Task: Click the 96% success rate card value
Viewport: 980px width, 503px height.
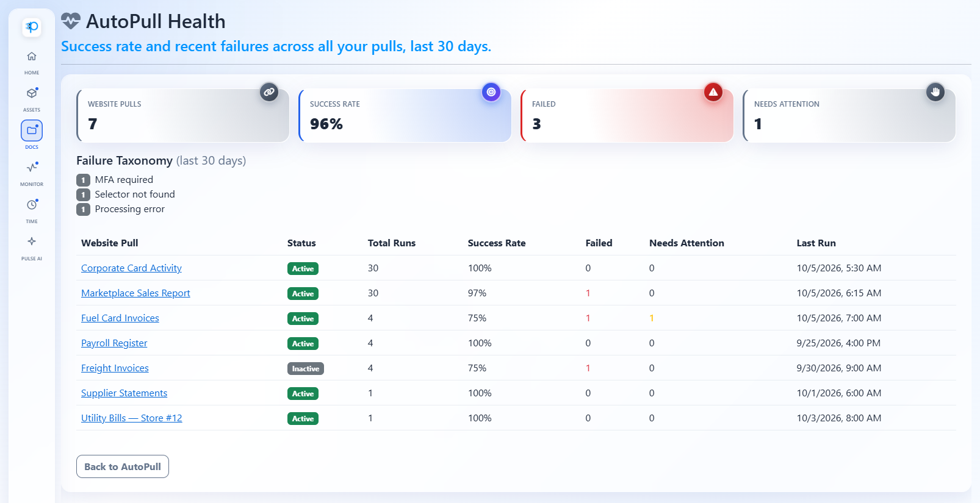Action: [326, 124]
